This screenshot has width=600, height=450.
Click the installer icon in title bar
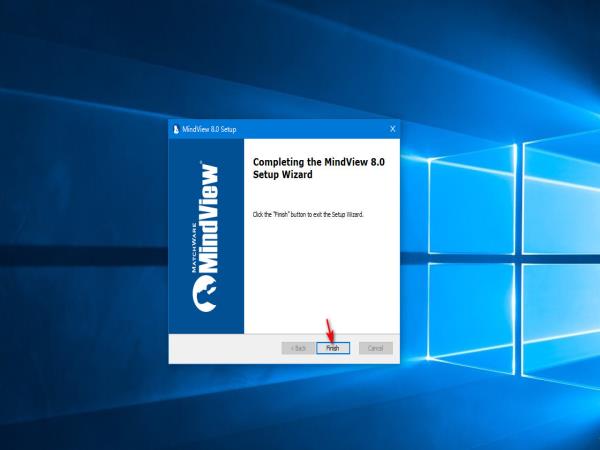176,129
